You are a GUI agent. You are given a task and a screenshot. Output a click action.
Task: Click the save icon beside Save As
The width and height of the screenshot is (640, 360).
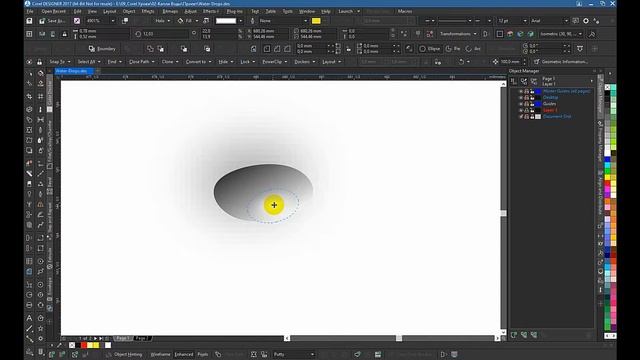click(29, 21)
